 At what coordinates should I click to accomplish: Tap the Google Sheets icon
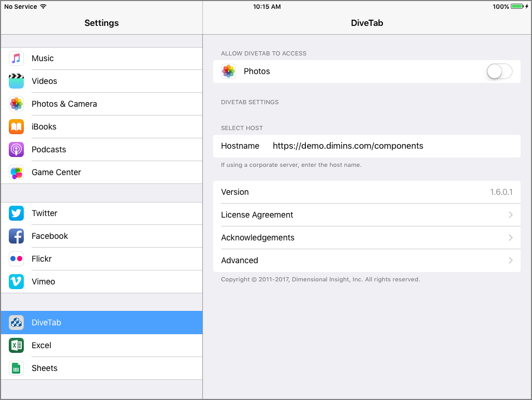coord(16,368)
